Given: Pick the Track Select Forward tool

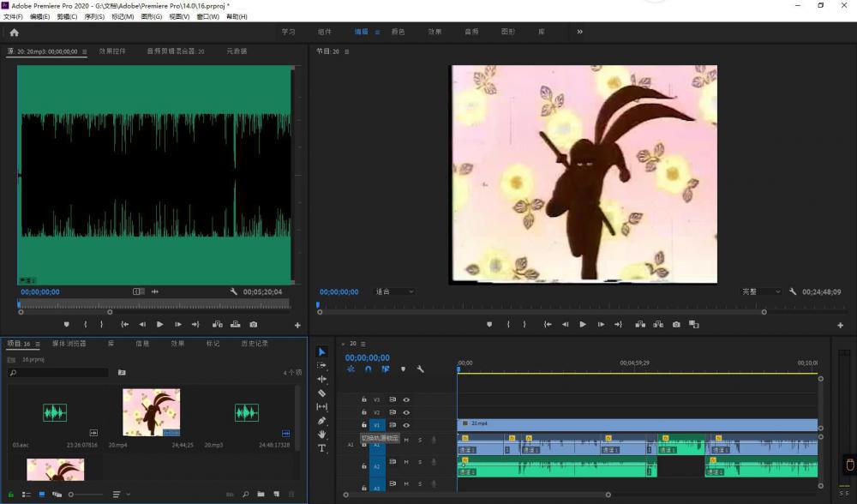Looking at the screenshot, I should 322,365.
